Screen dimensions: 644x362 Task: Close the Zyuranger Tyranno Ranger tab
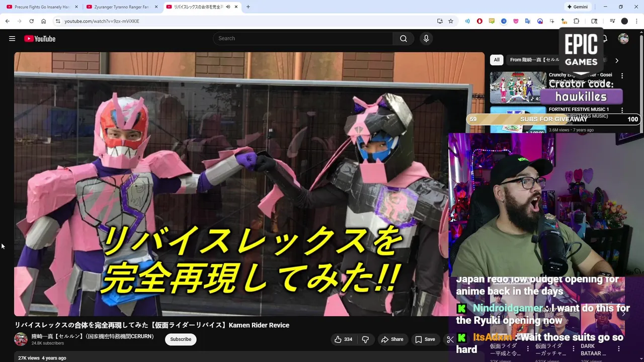(156, 7)
